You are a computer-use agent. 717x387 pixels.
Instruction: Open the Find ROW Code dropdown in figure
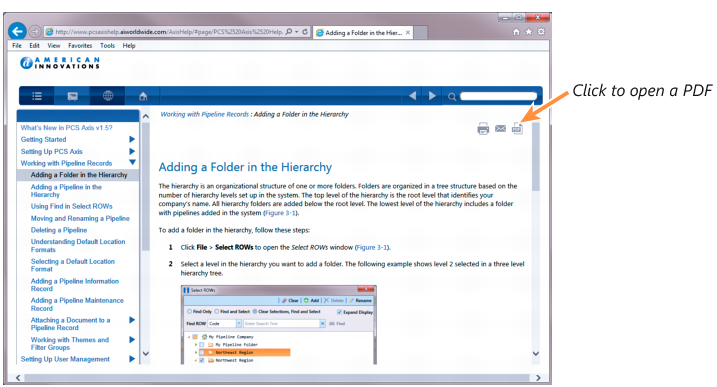[x=238, y=323]
